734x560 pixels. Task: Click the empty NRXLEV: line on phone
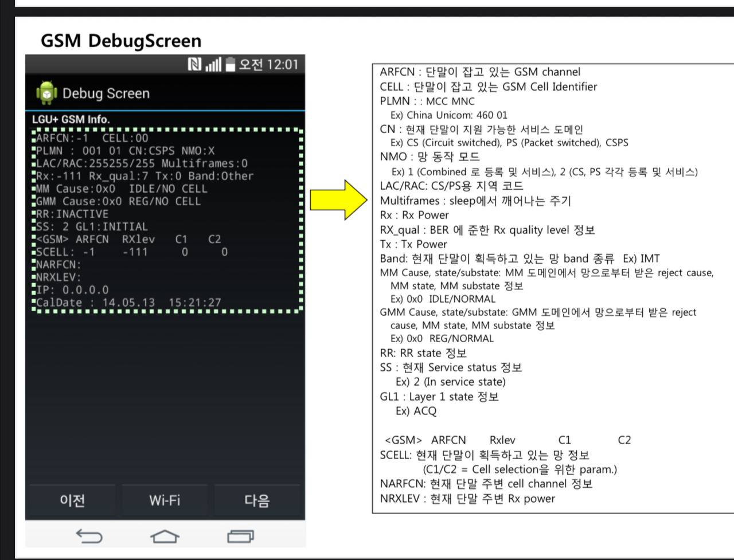(58, 277)
